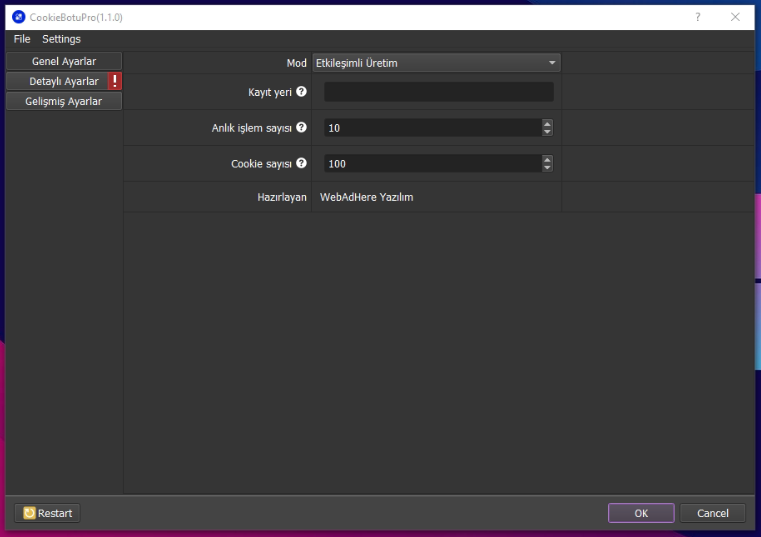Go to Gelişmiş Ayarlar tab

point(64,101)
